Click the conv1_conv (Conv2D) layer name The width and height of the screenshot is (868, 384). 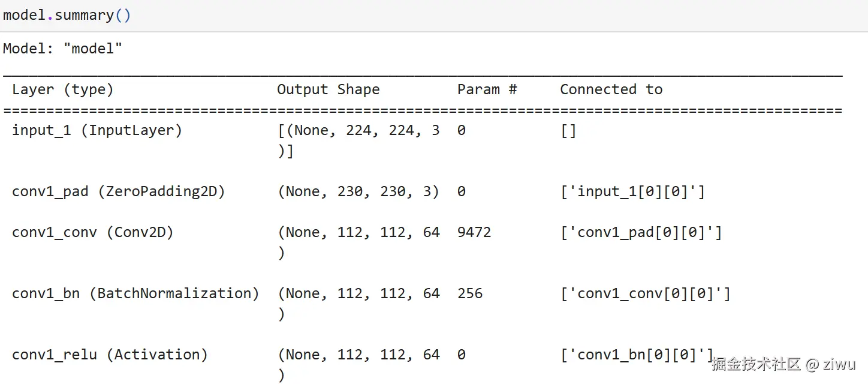[x=92, y=233]
